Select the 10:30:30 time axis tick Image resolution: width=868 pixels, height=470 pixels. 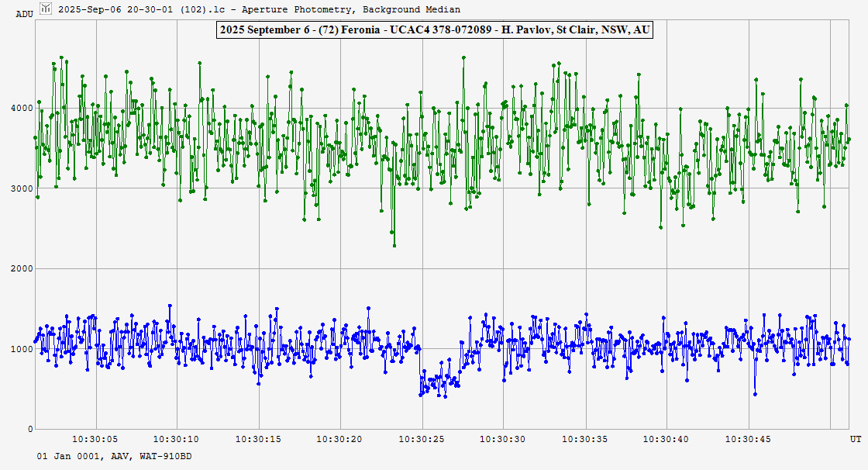[504, 440]
